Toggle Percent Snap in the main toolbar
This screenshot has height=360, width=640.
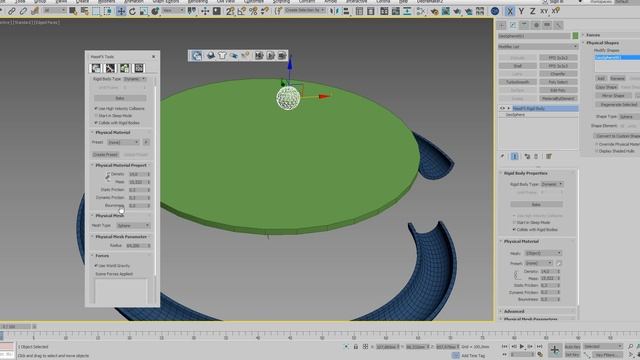click(x=253, y=11)
